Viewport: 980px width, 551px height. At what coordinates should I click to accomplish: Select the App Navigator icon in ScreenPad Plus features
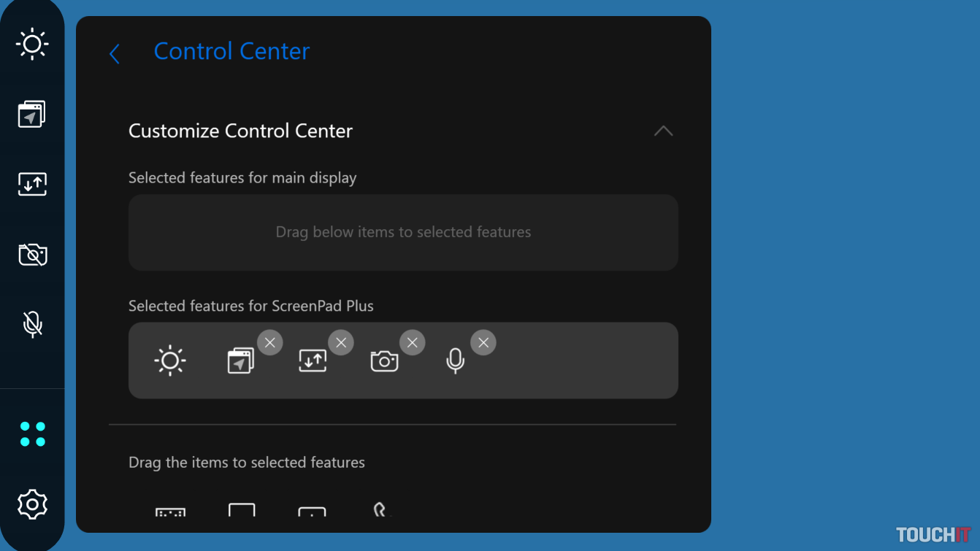[x=240, y=361]
